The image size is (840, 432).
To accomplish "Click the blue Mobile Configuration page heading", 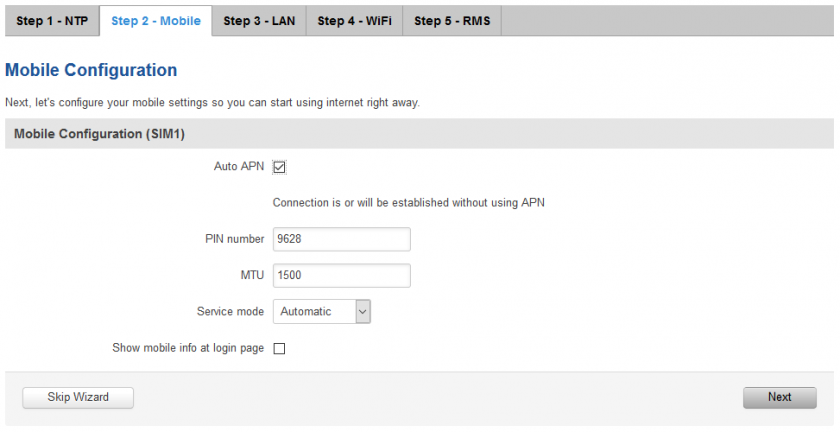I will coord(91,70).
